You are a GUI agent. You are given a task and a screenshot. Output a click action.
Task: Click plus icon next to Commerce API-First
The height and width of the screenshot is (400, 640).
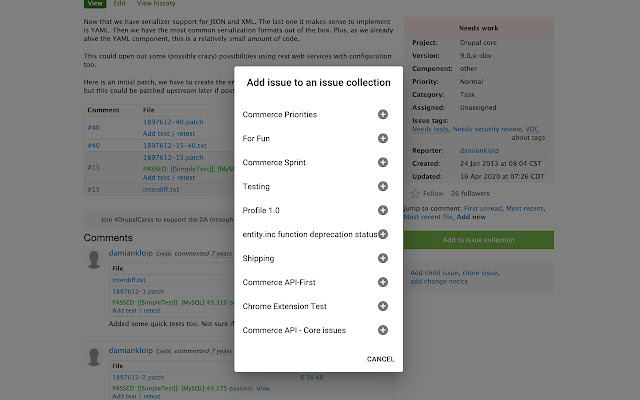coord(382,282)
